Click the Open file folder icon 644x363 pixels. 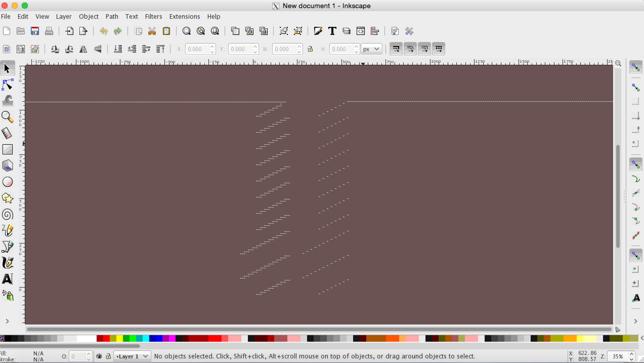20,31
